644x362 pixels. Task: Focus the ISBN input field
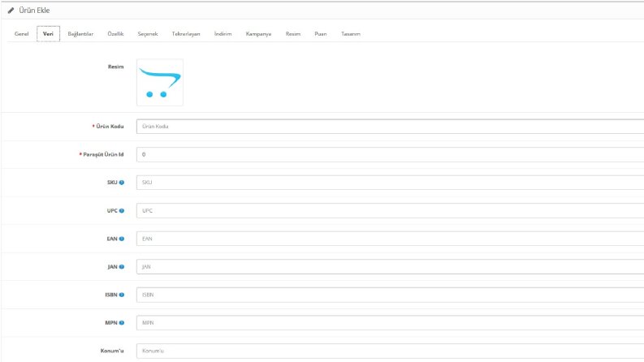click(x=390, y=295)
